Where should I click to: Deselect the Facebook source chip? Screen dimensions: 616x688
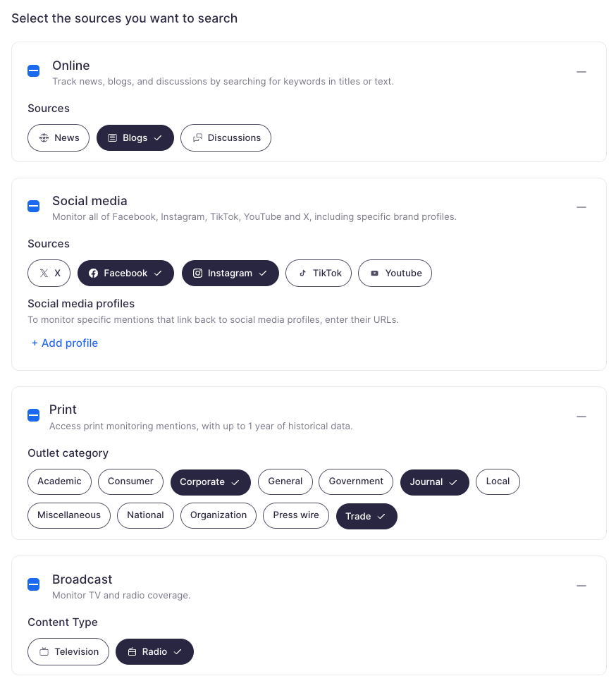point(125,274)
